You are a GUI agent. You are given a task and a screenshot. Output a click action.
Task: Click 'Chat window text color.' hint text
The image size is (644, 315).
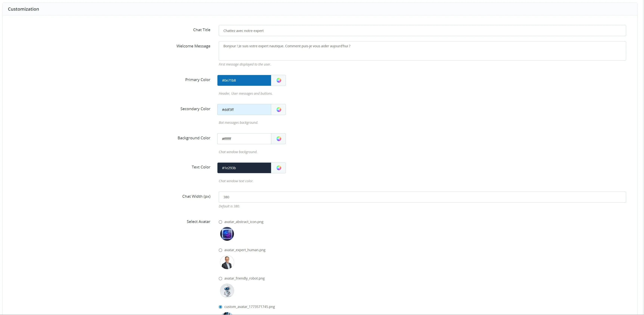click(x=236, y=181)
